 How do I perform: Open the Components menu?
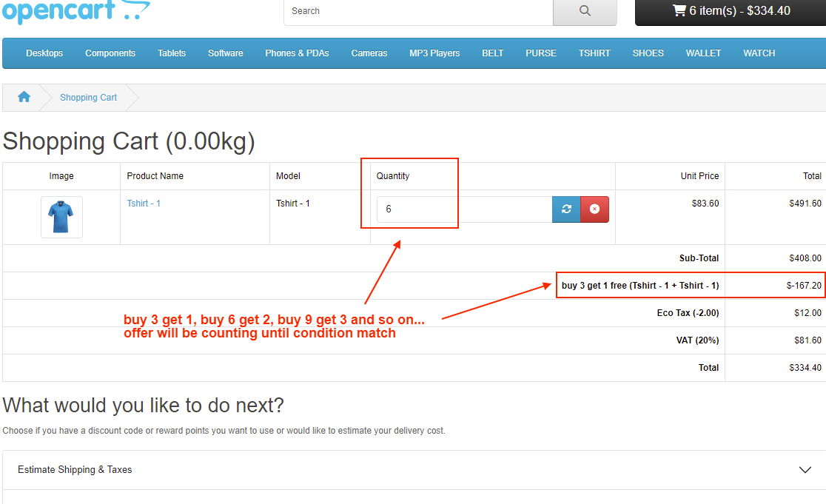pyautogui.click(x=110, y=53)
